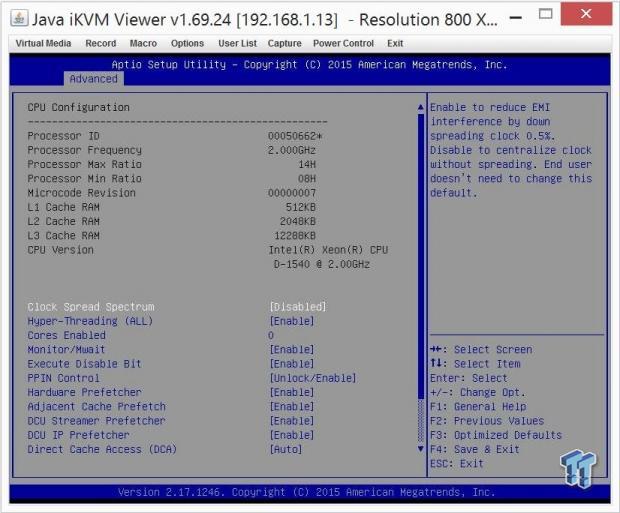620x513 pixels.
Task: Click the ESC: Exit hint
Action: point(457,464)
